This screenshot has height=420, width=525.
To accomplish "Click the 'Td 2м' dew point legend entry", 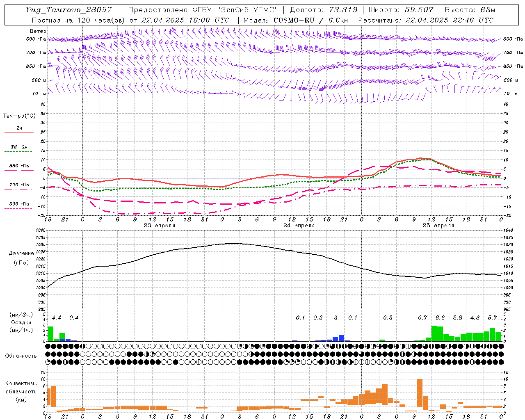I will (x=19, y=147).
